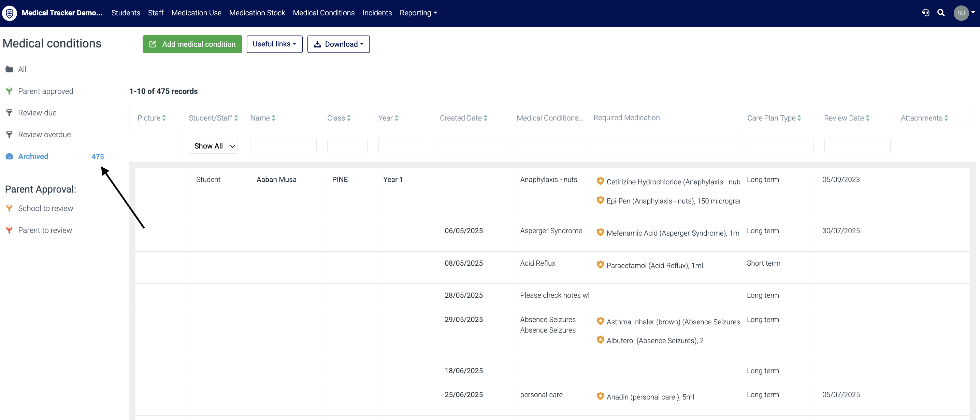Click the Required Medication filter input
The image size is (980, 420).
click(665, 146)
